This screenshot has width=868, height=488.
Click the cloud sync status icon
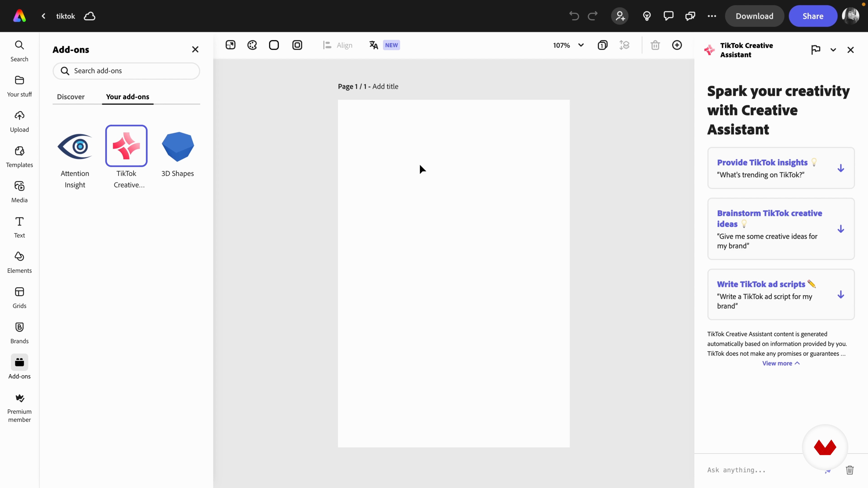click(x=90, y=16)
